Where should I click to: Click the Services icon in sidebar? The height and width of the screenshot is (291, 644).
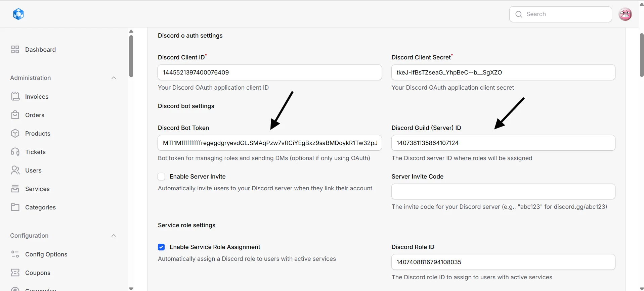(15, 189)
